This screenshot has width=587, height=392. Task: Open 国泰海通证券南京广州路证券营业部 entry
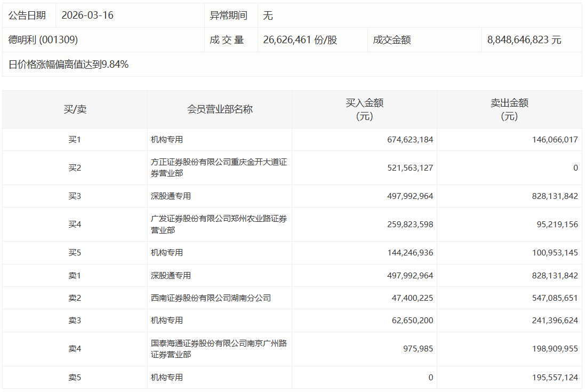pyautogui.click(x=219, y=349)
